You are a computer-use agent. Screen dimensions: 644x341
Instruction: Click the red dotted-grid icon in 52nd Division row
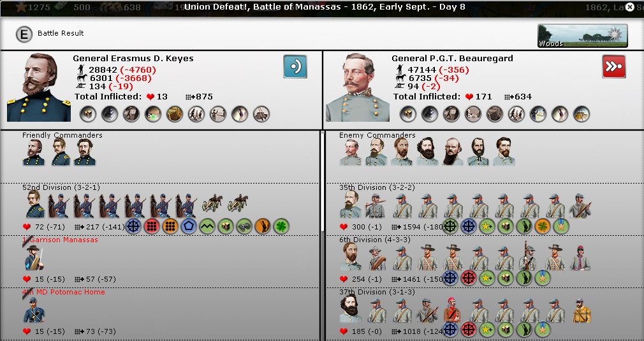pyautogui.click(x=152, y=226)
